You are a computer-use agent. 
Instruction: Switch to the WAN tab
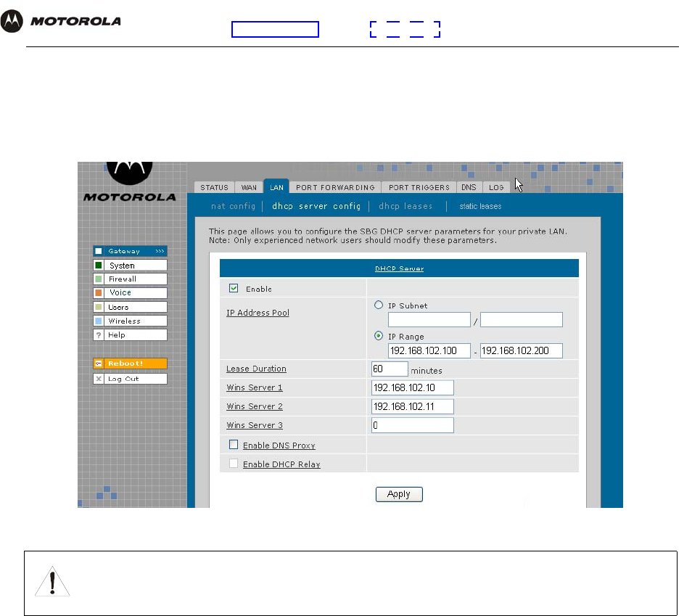pos(249,187)
